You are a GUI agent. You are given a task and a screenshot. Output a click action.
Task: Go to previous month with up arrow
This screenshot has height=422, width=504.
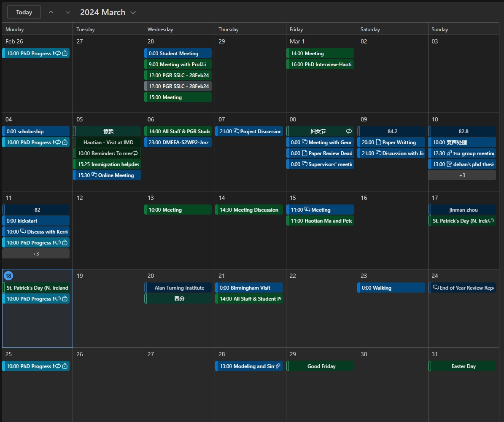[x=51, y=12]
